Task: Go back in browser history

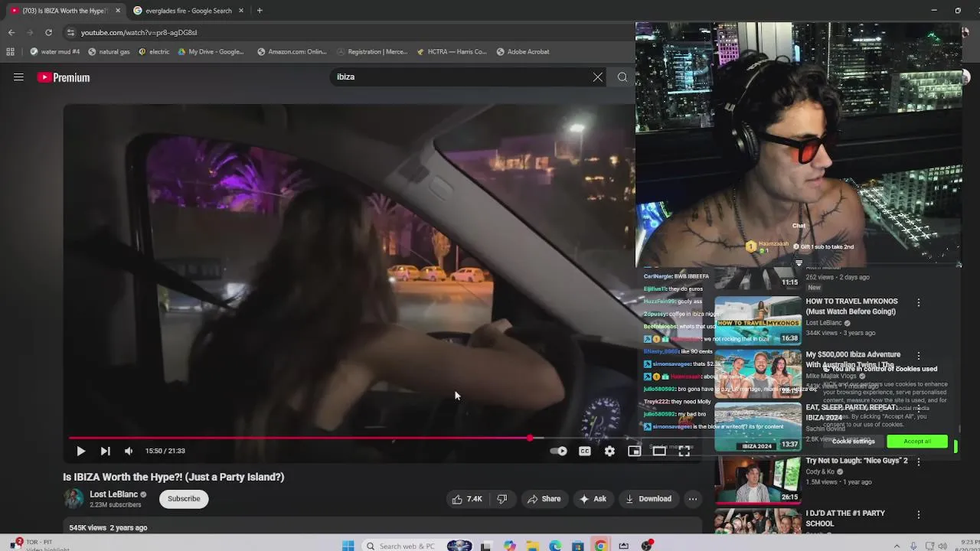Action: 11,32
